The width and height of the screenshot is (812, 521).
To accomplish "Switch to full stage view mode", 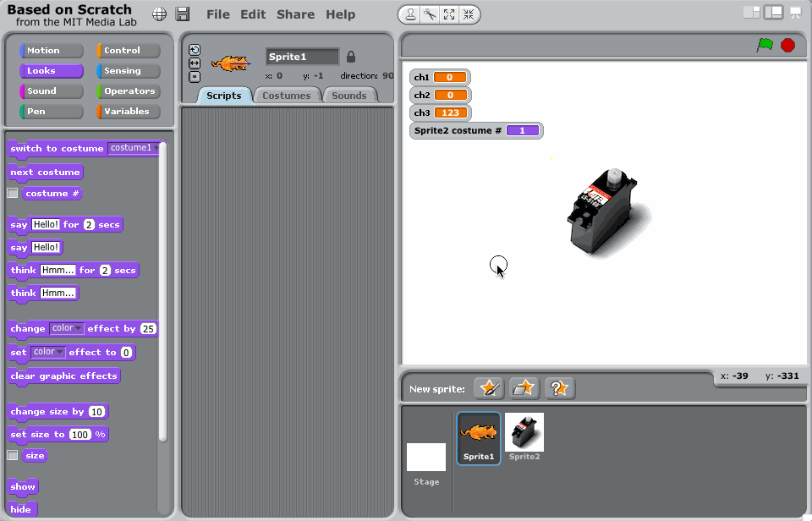I will pyautogui.click(x=774, y=13).
